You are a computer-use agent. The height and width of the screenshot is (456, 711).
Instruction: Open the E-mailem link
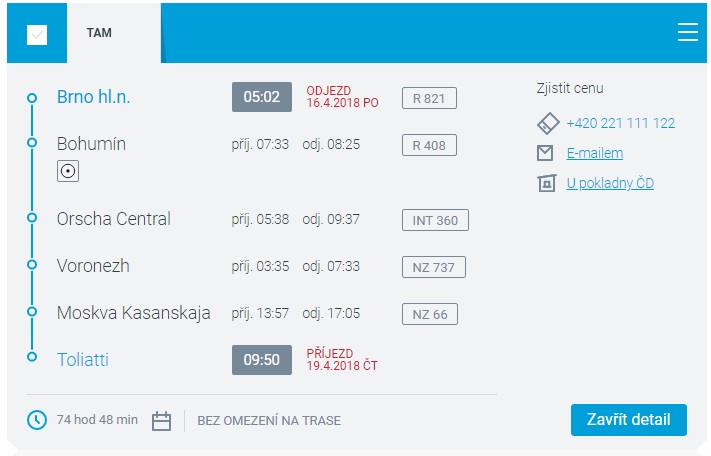[x=594, y=153]
